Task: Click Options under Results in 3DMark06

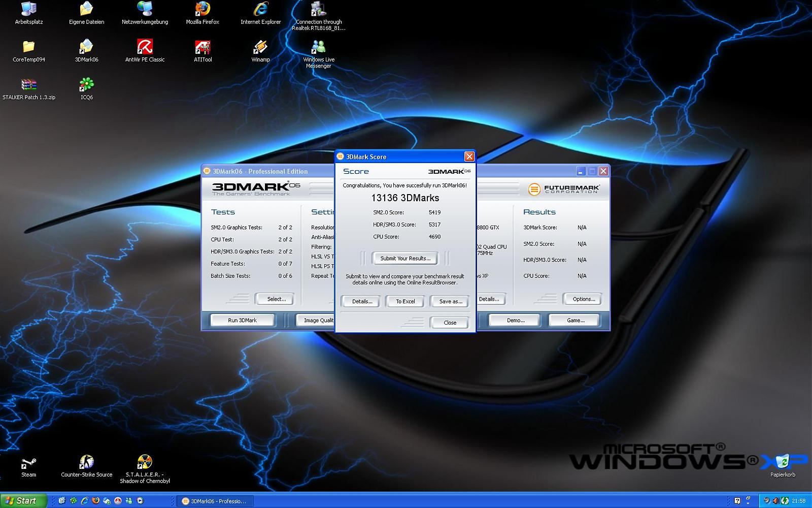Action: tap(584, 299)
